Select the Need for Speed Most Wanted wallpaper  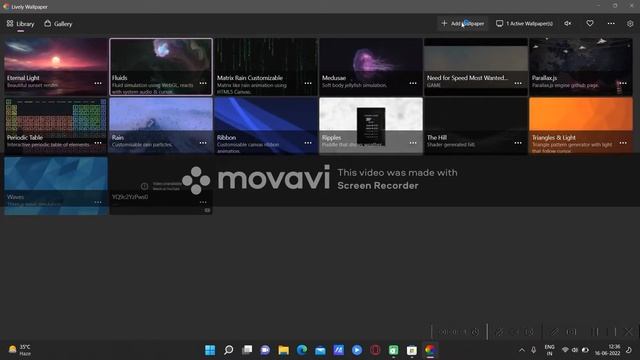pyautogui.click(x=476, y=67)
